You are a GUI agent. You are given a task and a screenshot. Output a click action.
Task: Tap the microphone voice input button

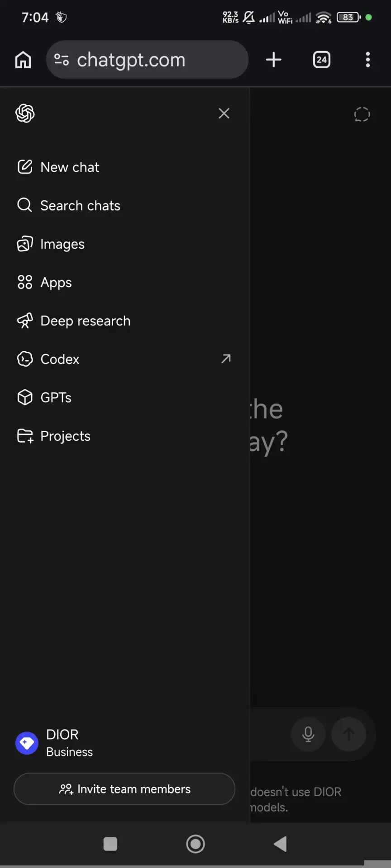pos(308,734)
